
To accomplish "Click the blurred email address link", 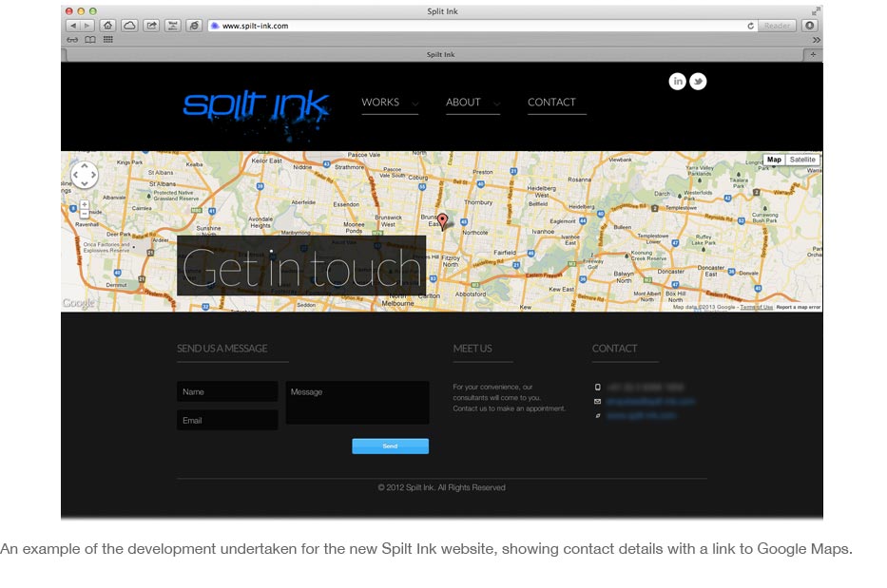I will coord(650,402).
